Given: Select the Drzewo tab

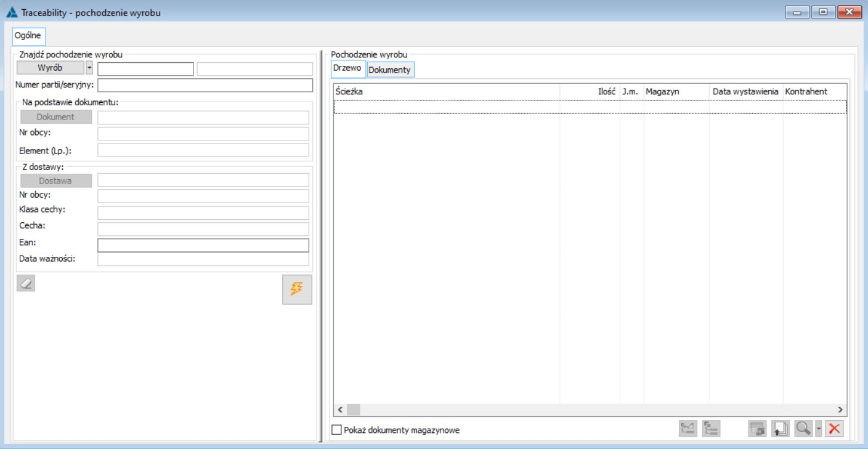Looking at the screenshot, I should 347,68.
